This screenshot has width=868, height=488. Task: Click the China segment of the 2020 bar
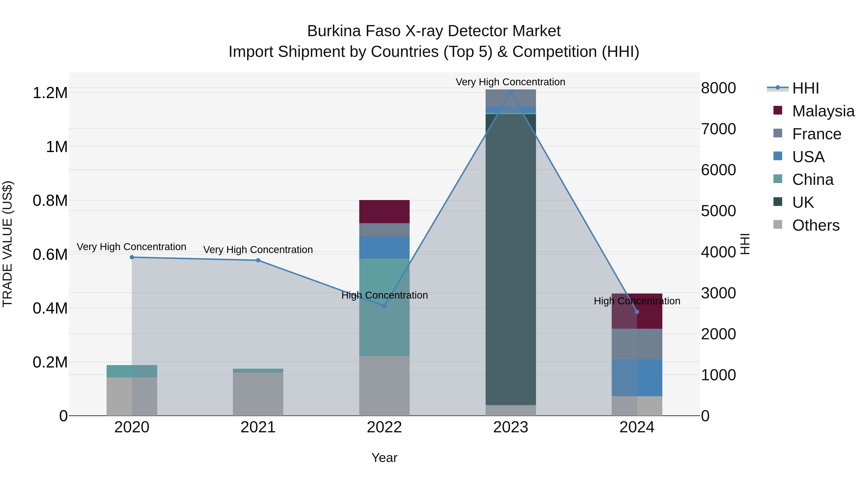[x=132, y=371]
